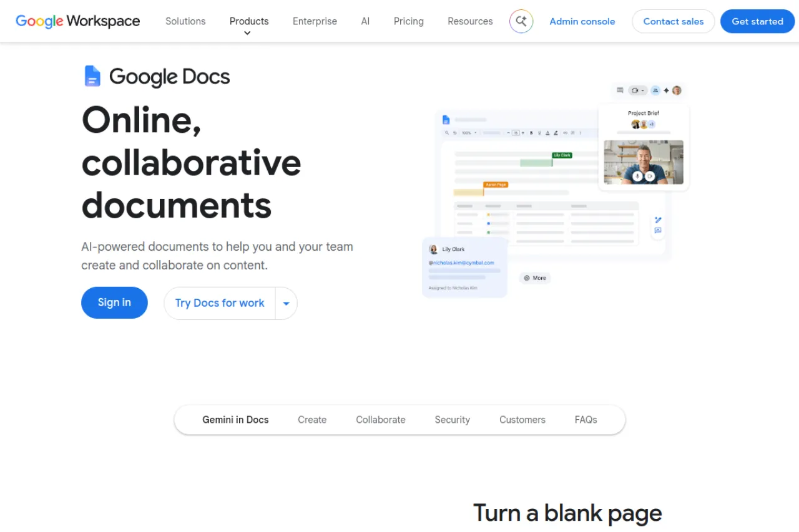This screenshot has height=532, width=799.
Task: Jump to the Create section tab
Action: (312, 420)
